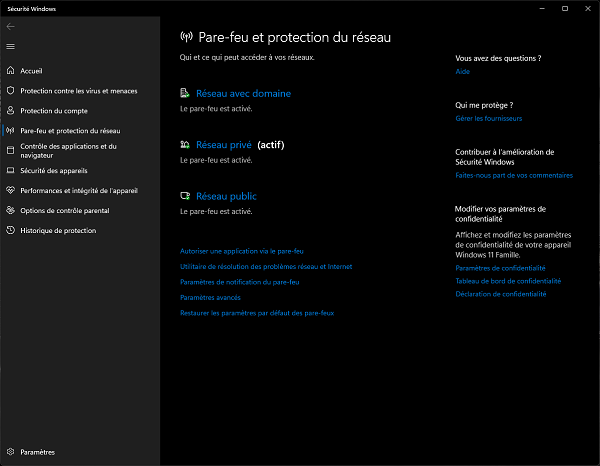Click the virus protection shield icon

[10, 91]
